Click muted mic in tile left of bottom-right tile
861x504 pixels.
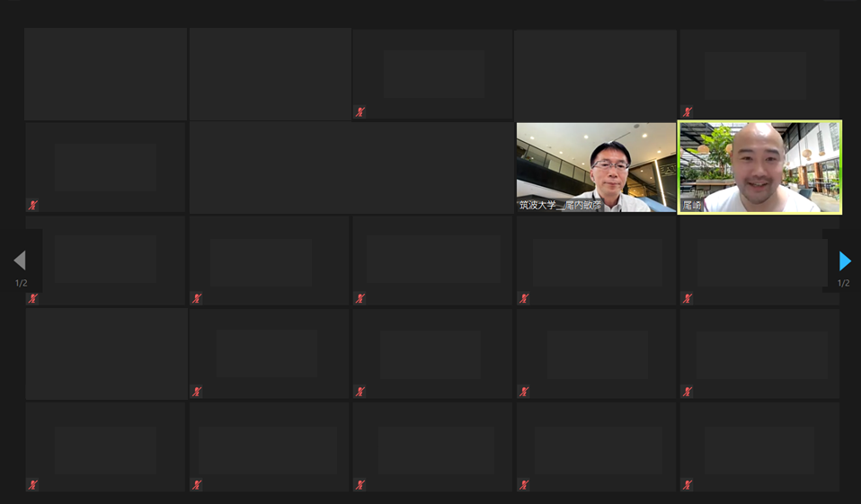(524, 485)
